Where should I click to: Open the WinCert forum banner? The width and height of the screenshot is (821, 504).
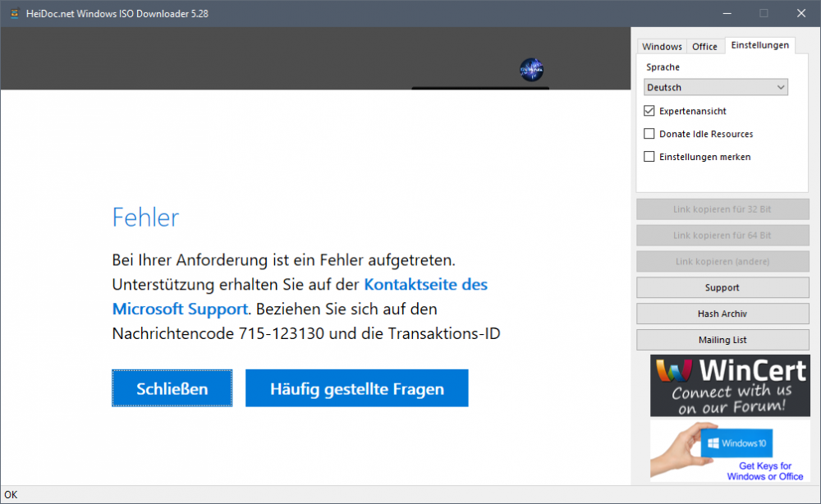click(x=730, y=386)
